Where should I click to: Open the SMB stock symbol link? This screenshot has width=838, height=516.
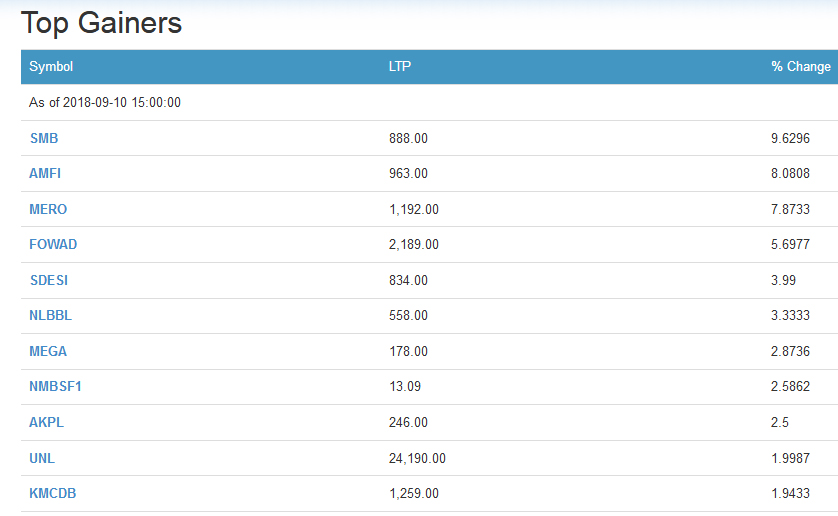click(44, 138)
